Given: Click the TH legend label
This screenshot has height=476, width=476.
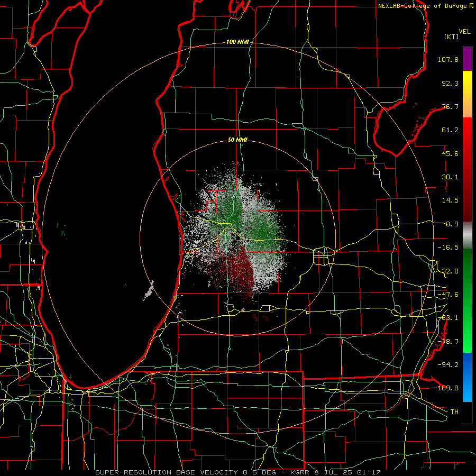Looking at the screenshot, I should coord(454,411).
